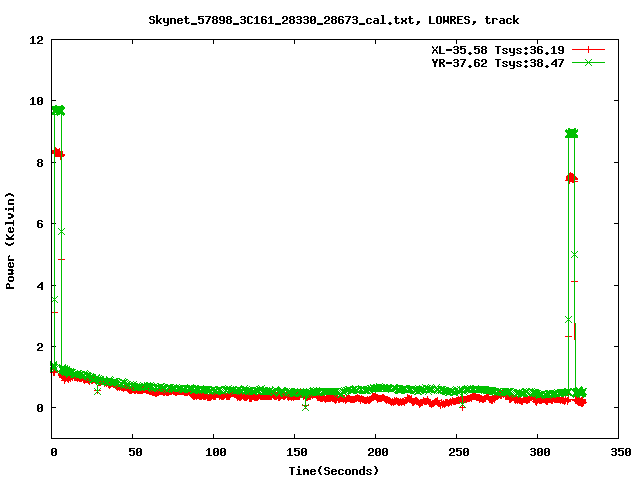Click legend entry XL-35.58 Tsys:36.19
The width and height of the screenshot is (640, 480).
[x=498, y=50]
